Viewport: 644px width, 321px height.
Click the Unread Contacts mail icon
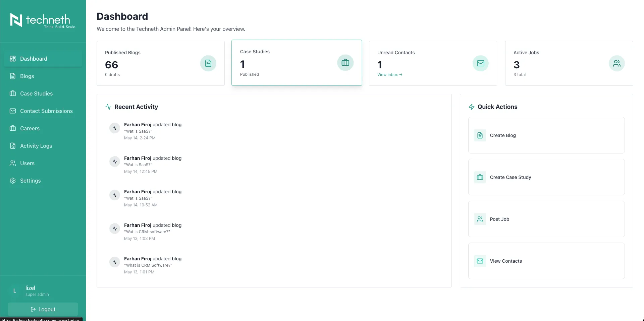coord(481,63)
